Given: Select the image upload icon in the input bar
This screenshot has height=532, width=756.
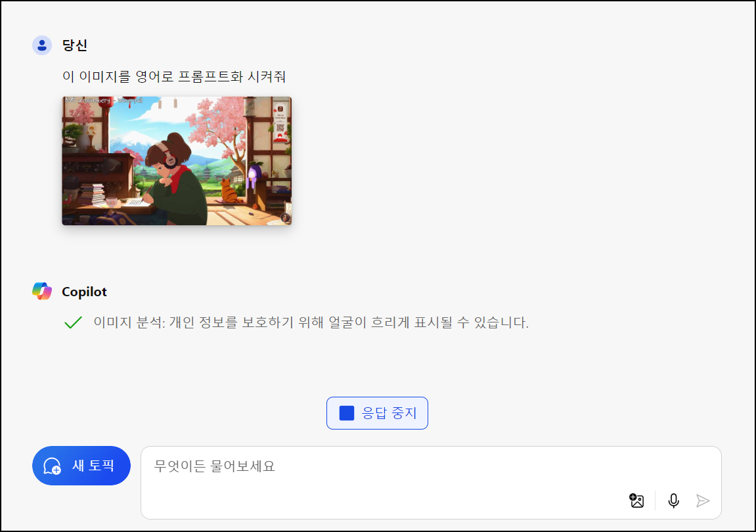Looking at the screenshot, I should tap(636, 500).
